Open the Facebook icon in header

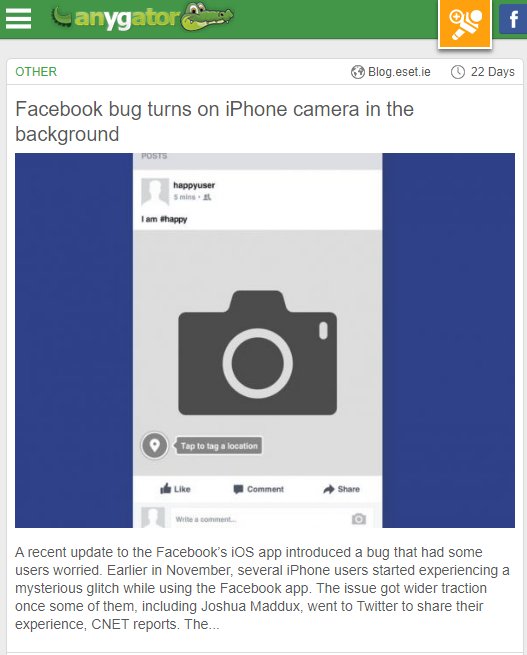513,19
